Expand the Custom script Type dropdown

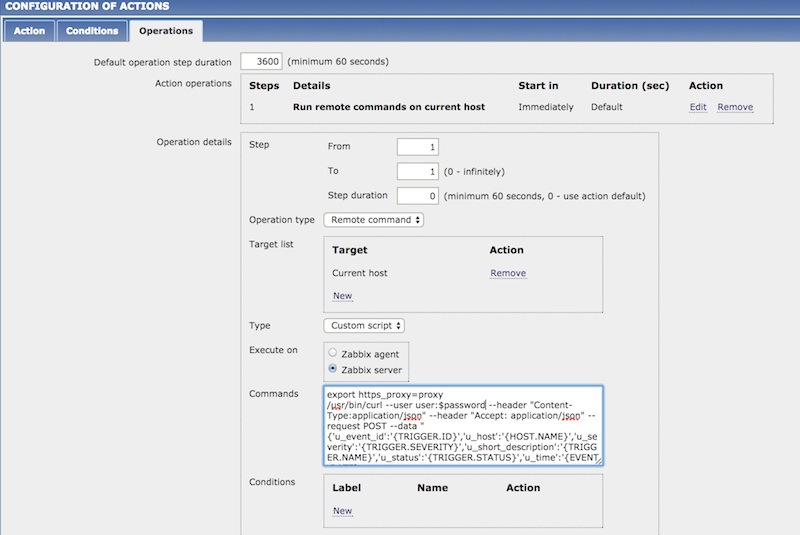(x=364, y=325)
